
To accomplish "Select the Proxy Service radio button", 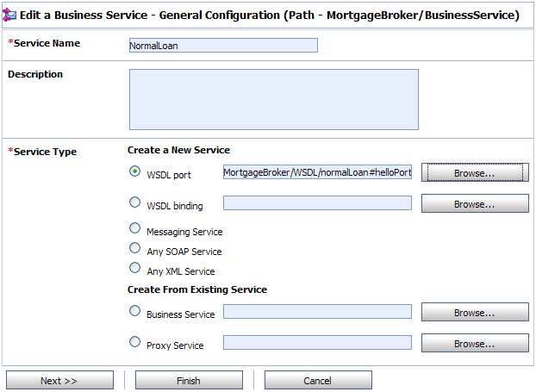I will tap(134, 342).
